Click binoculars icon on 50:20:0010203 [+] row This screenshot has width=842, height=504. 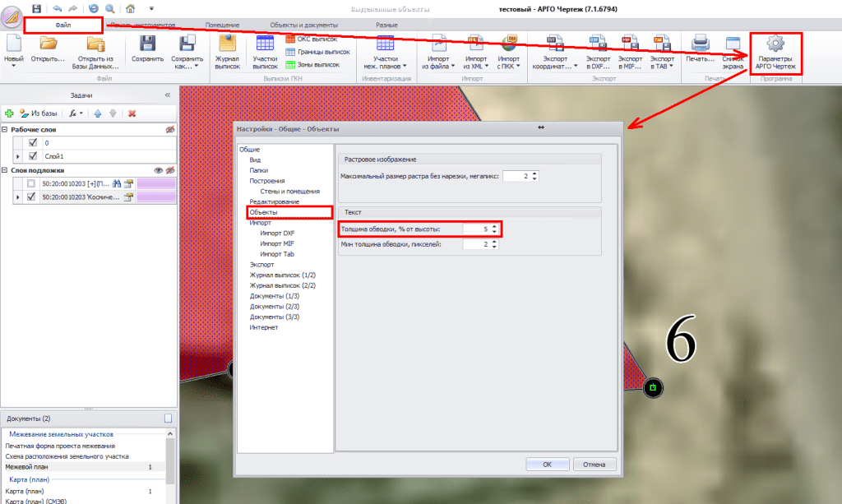(117, 183)
